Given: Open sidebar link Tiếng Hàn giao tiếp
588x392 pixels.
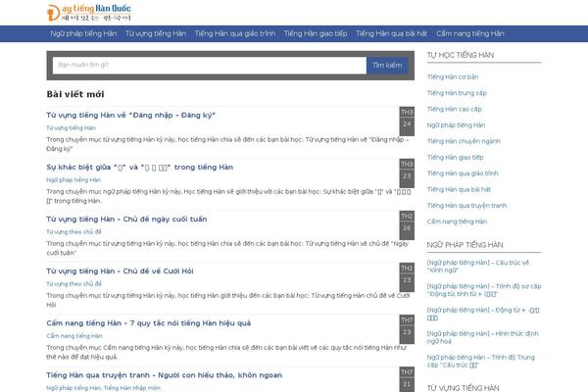Looking at the screenshot, I should [x=456, y=157].
